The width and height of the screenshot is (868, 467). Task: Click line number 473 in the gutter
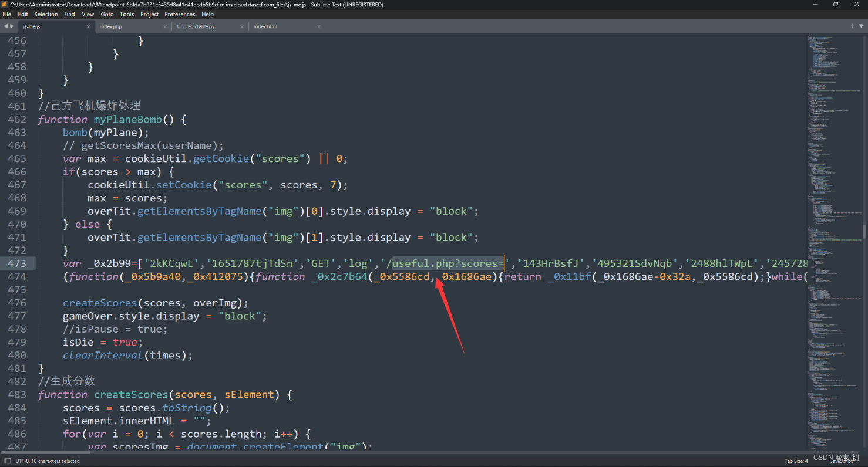click(x=17, y=263)
